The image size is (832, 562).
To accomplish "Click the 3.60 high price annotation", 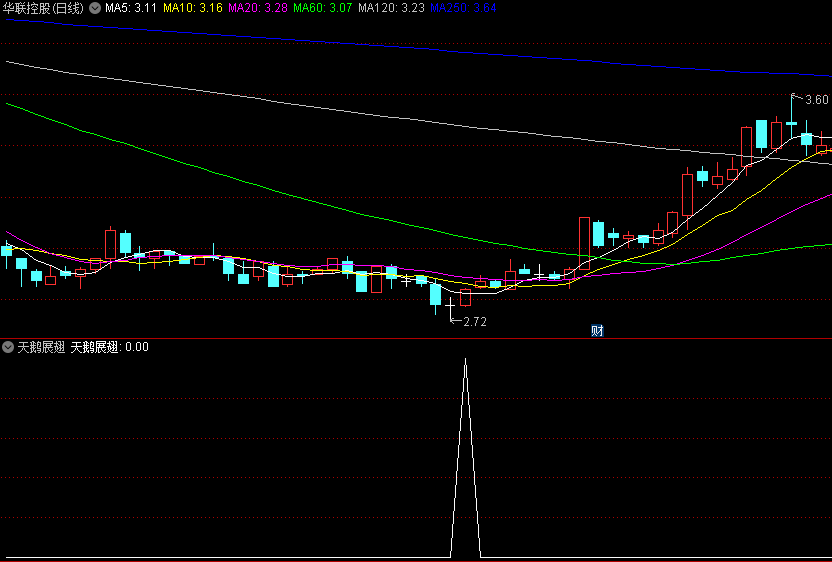I will 817,100.
